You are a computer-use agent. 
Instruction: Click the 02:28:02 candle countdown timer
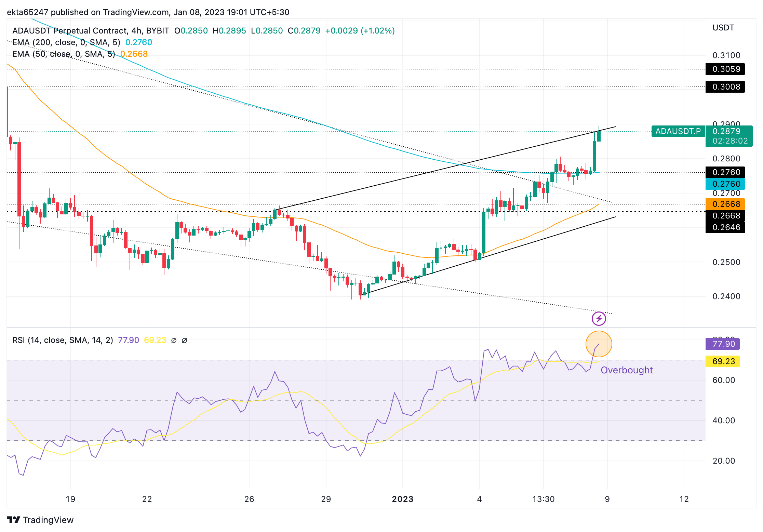tap(730, 141)
